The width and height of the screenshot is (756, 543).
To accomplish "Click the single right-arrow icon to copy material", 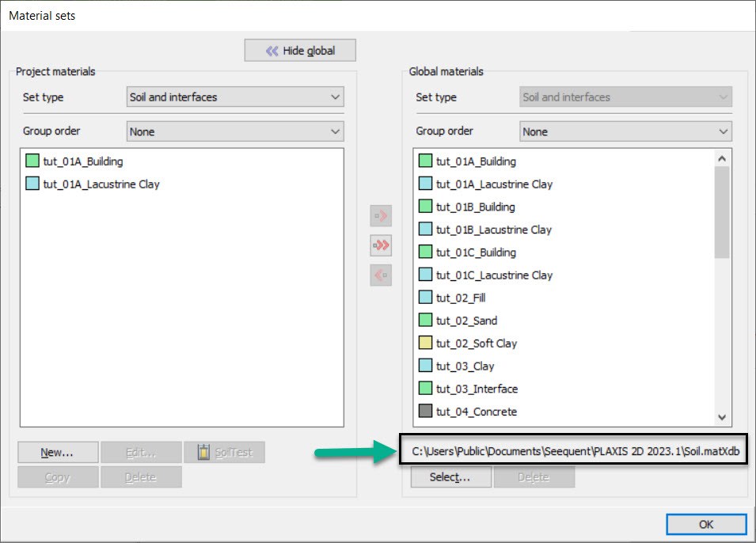I will (x=381, y=215).
